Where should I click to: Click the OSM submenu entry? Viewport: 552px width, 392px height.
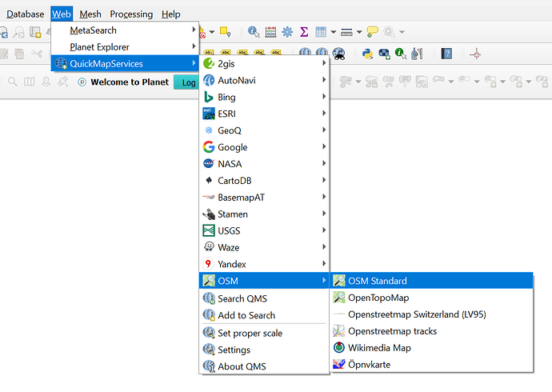264,281
